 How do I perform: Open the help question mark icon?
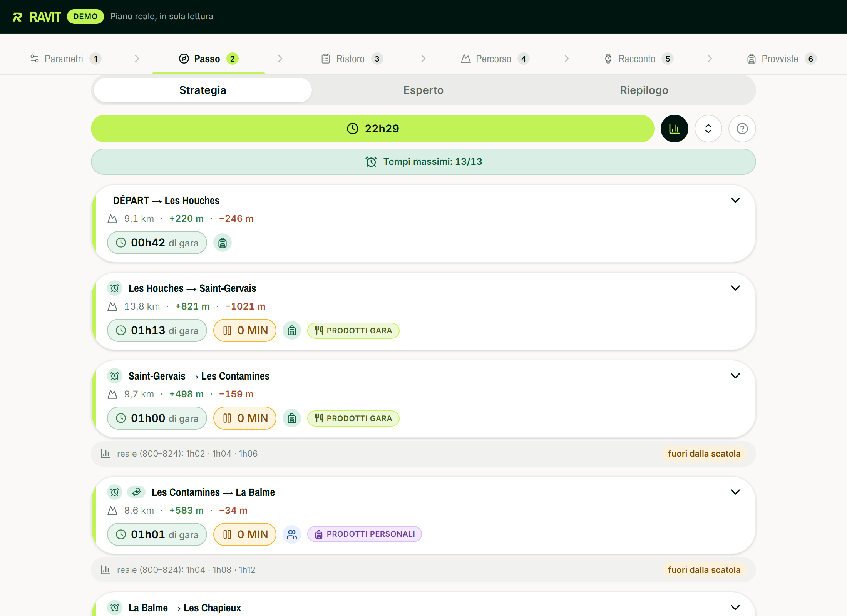click(x=742, y=129)
